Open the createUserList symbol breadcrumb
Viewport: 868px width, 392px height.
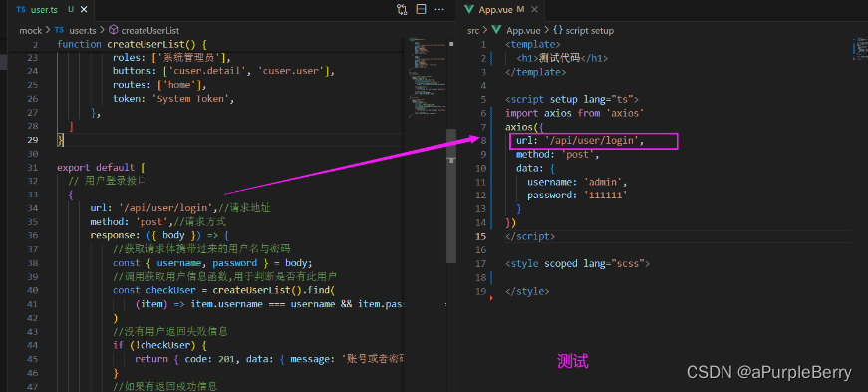[150, 31]
